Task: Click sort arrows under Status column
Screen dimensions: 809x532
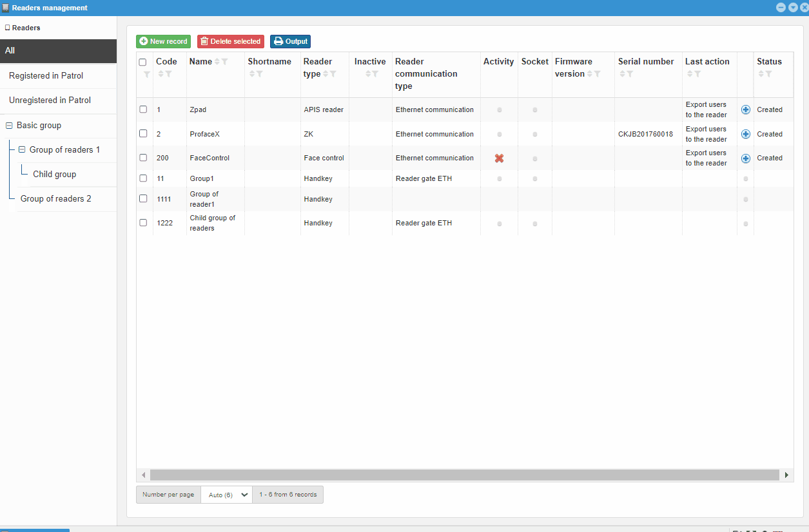Action: pyautogui.click(x=761, y=74)
